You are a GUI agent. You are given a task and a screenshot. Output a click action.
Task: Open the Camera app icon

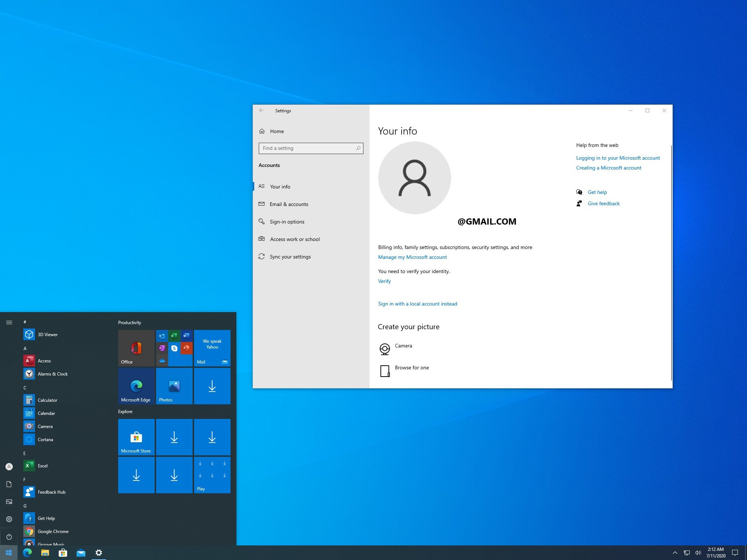pos(28,426)
